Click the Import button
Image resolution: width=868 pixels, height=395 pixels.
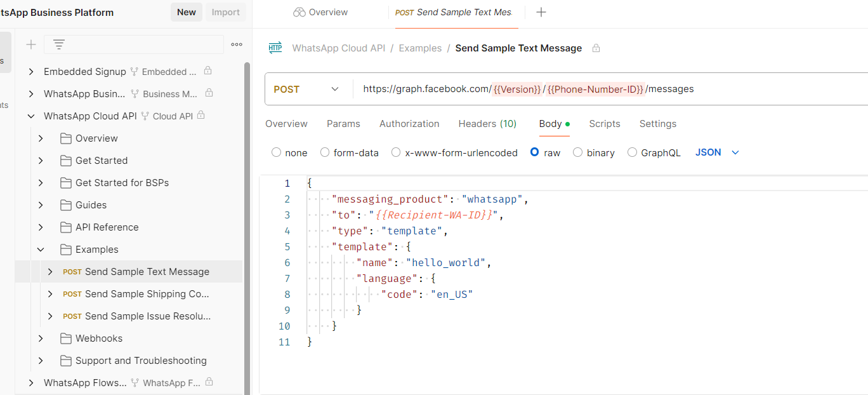click(x=226, y=12)
